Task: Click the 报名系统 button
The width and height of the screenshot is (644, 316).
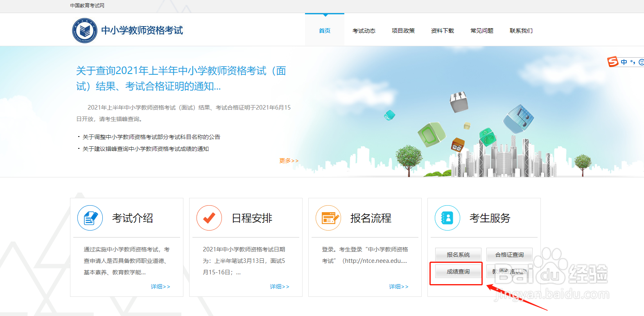Action: (x=458, y=254)
